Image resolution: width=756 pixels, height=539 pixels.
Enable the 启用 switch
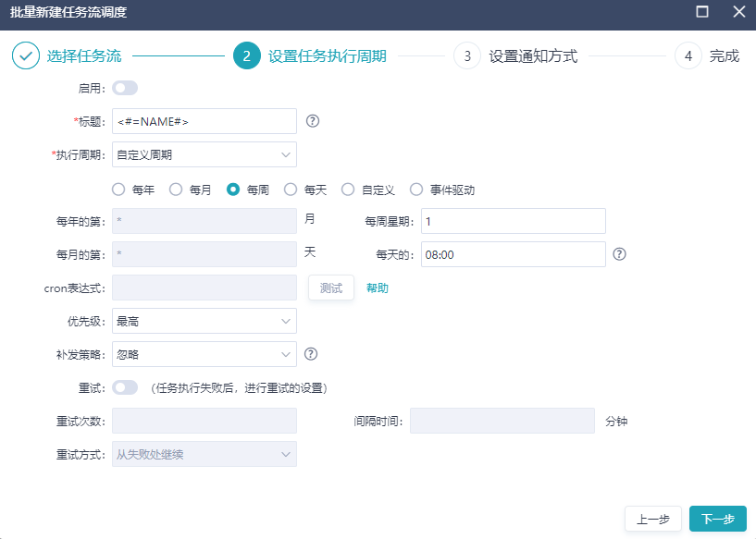click(124, 87)
